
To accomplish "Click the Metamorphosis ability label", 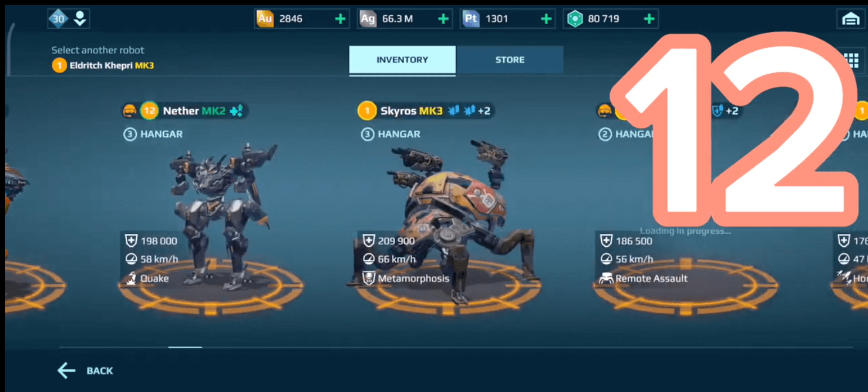I will coord(414,278).
